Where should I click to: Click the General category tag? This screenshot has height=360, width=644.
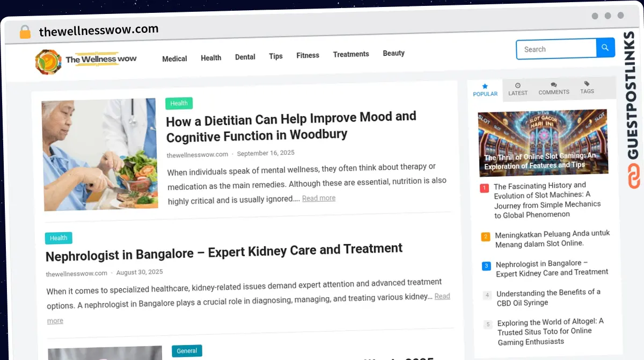point(187,351)
